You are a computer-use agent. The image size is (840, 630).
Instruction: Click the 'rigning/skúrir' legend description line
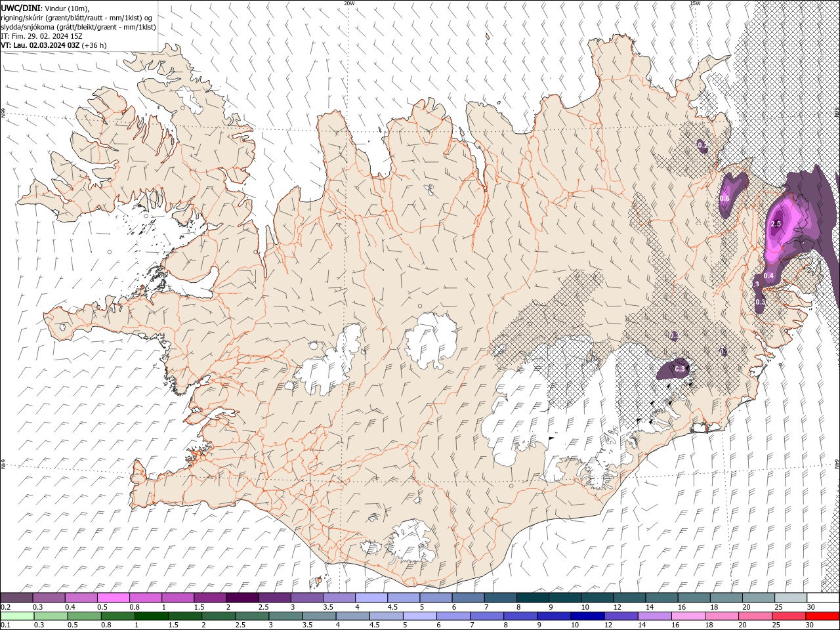tap(76, 18)
